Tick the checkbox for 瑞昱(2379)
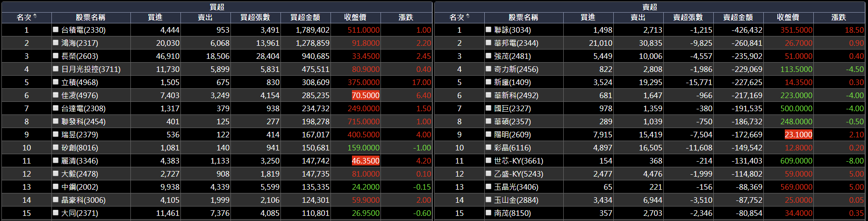 [x=56, y=134]
